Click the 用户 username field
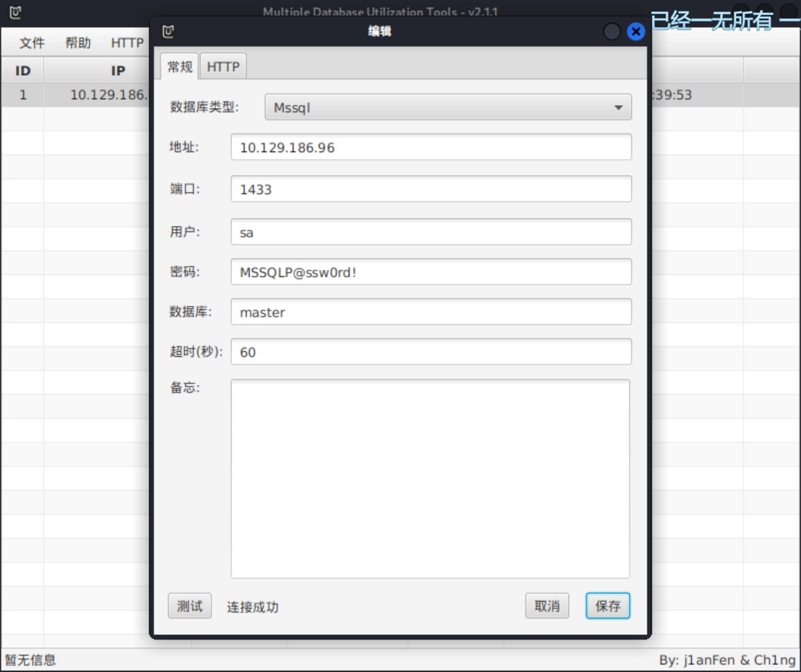 pos(431,232)
